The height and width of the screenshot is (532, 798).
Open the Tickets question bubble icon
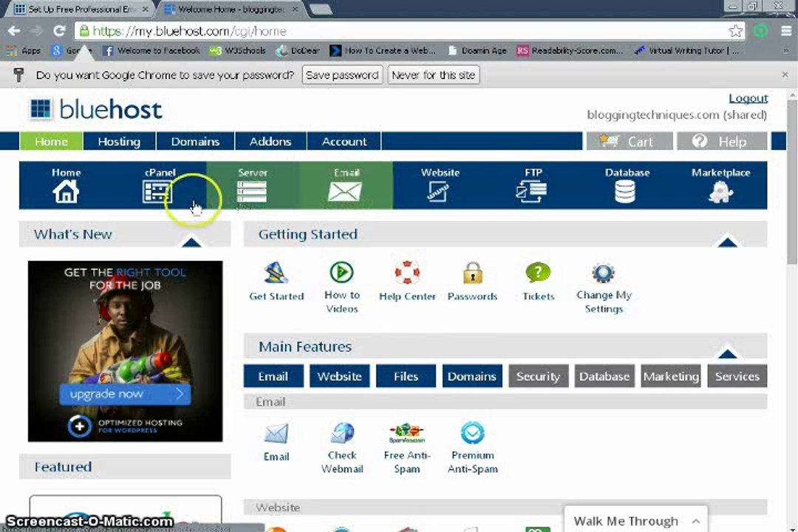[x=538, y=273]
